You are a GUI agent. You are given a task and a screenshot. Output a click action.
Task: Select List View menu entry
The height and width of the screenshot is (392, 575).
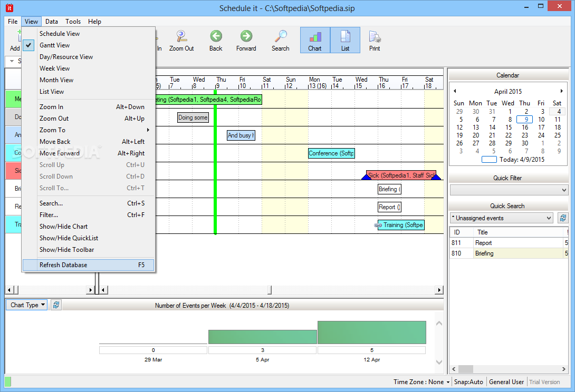88,92
